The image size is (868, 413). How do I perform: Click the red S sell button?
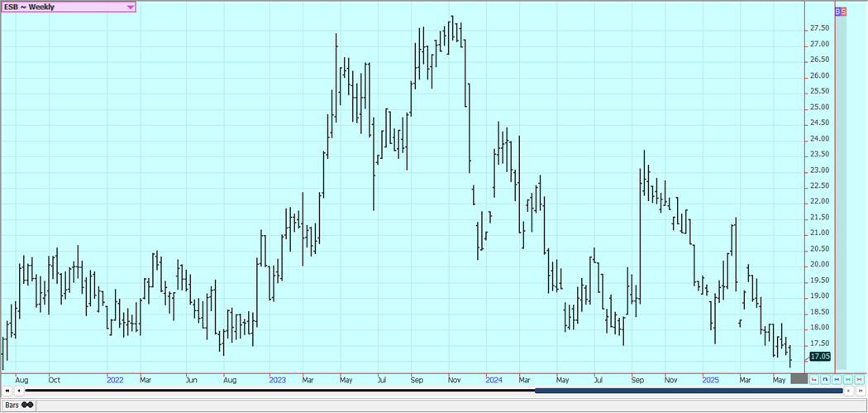[843, 12]
